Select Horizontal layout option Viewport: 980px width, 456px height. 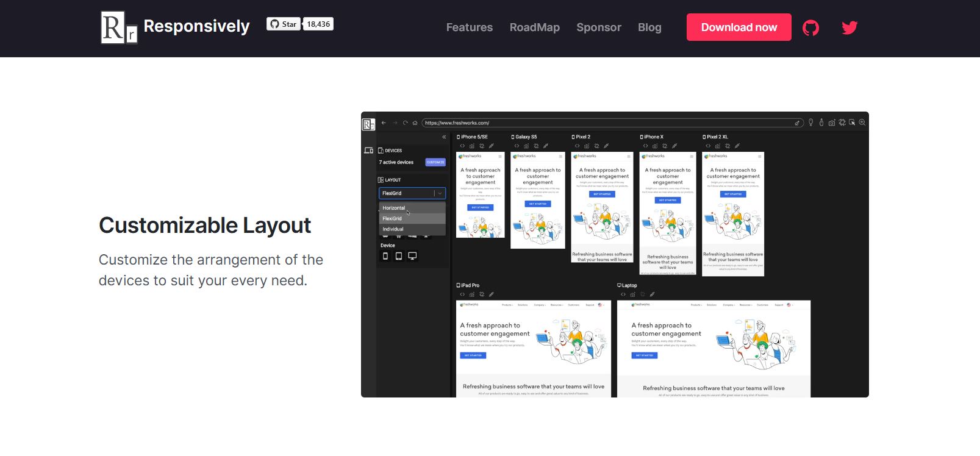pyautogui.click(x=412, y=208)
